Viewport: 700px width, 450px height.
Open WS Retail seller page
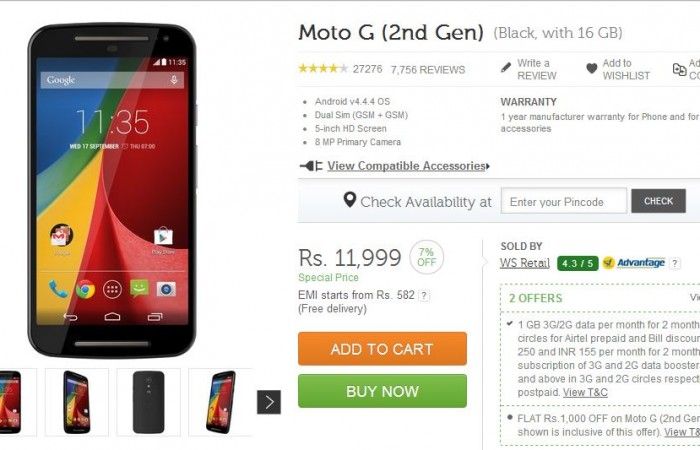pyautogui.click(x=525, y=263)
